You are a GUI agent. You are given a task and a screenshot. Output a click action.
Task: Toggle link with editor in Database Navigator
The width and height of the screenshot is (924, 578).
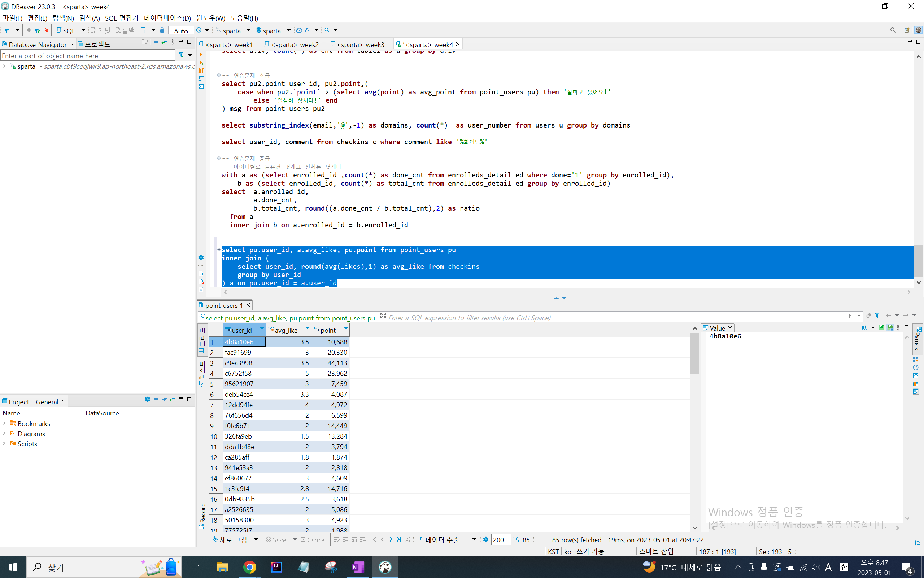[164, 42]
